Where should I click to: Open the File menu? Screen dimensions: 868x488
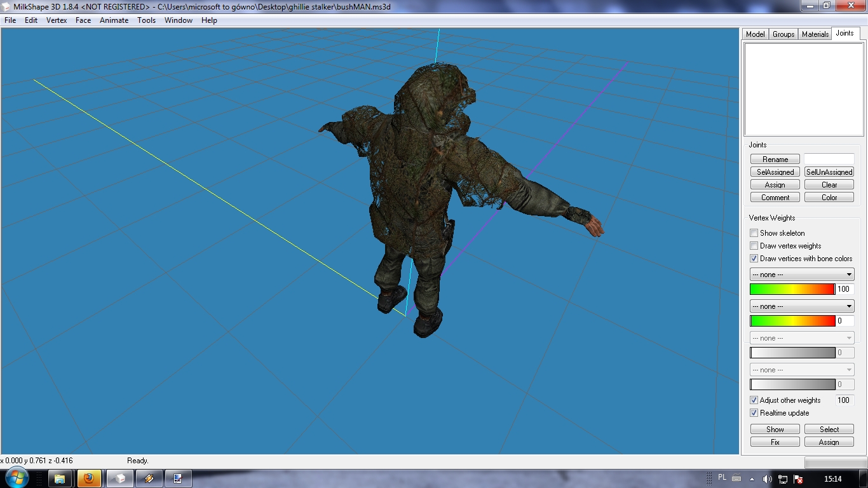click(x=10, y=20)
